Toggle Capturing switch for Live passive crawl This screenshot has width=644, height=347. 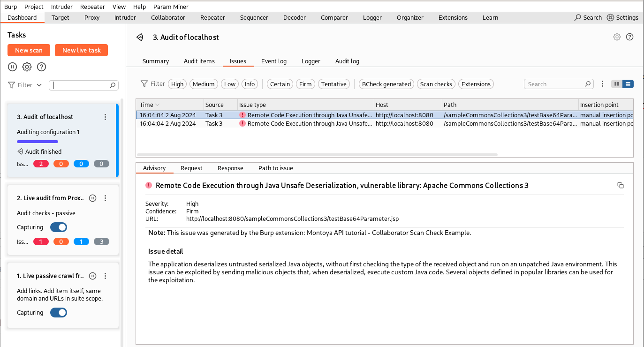(59, 313)
